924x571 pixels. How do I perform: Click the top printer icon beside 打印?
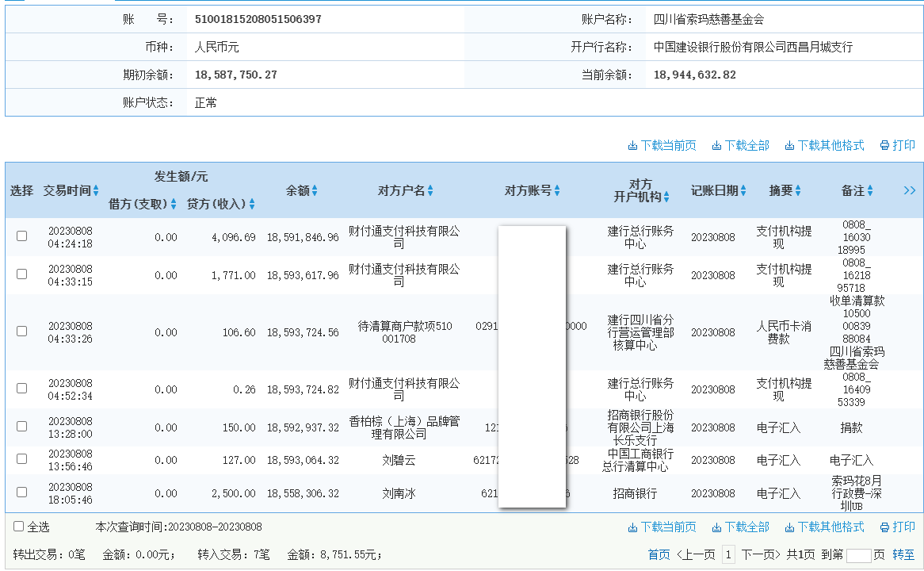click(884, 146)
